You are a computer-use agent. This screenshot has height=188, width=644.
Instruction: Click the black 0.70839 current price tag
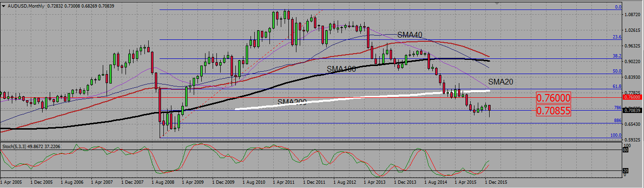[x=633, y=110]
